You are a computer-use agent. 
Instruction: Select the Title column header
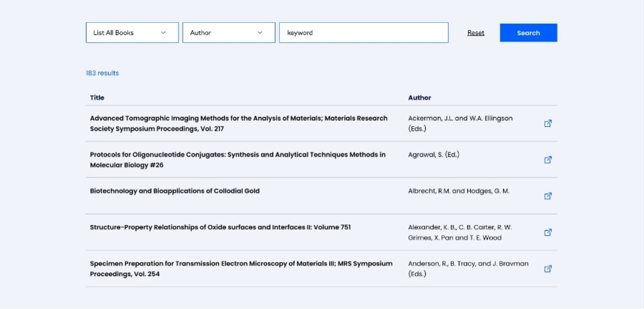97,97
